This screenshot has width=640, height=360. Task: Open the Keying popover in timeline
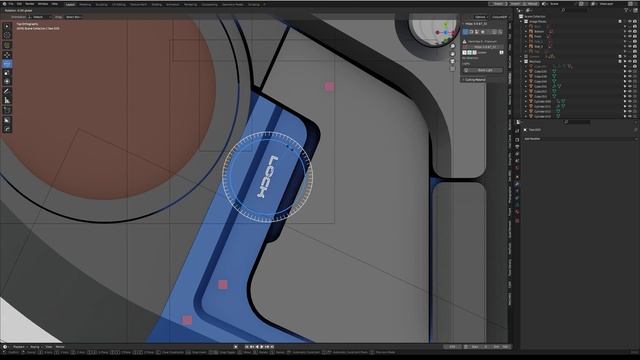click(x=36, y=347)
